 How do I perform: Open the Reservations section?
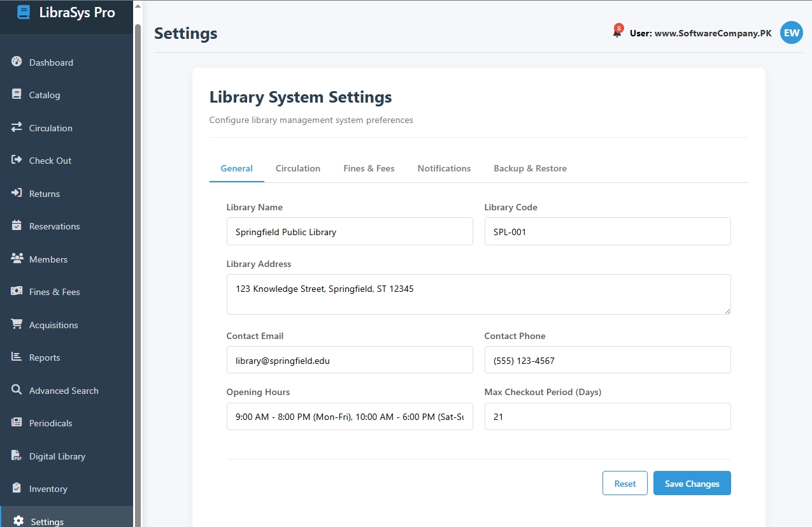point(54,226)
